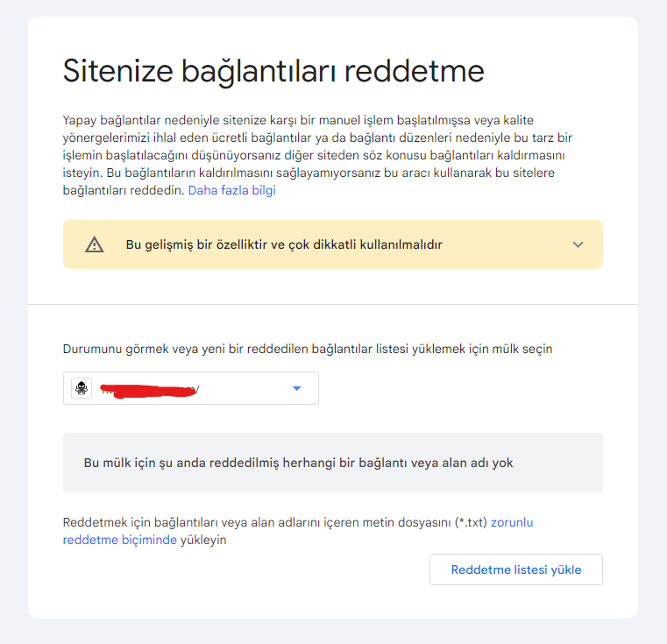Viewport: 667px width, 644px height.
Task: Click the empty space inside the property selector box
Action: pos(245,388)
